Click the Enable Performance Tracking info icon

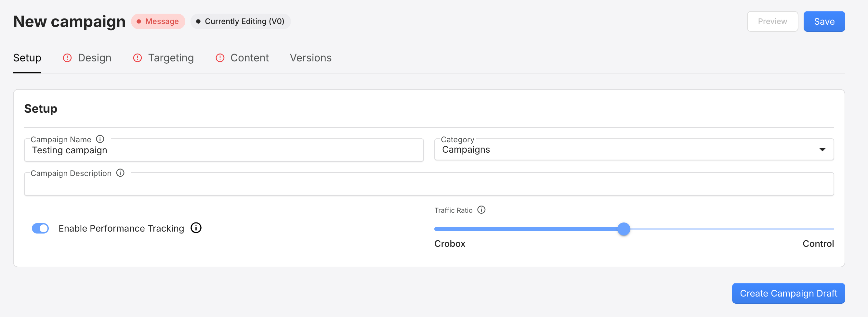[196, 227]
